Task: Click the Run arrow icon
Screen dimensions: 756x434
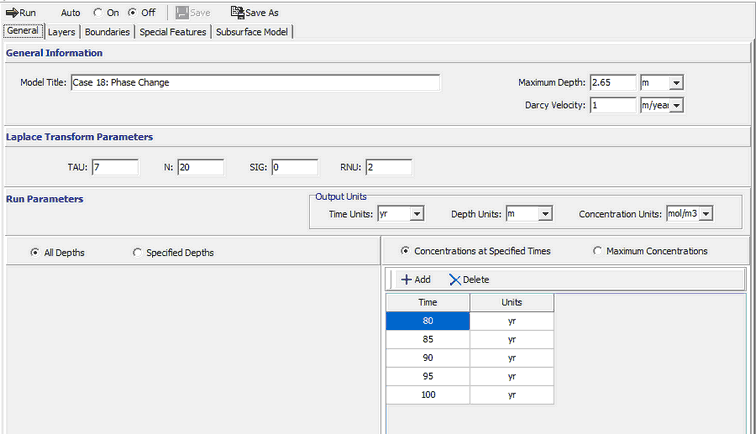Action: tap(12, 12)
